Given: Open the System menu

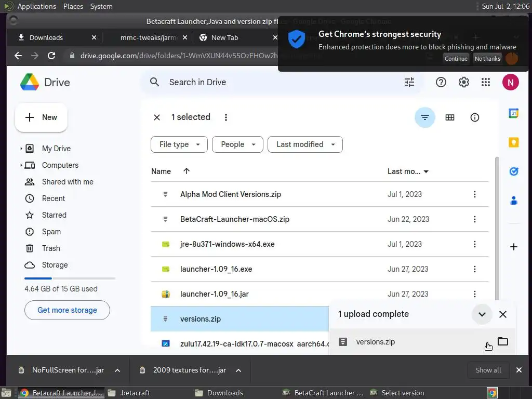Looking at the screenshot, I should (101, 6).
